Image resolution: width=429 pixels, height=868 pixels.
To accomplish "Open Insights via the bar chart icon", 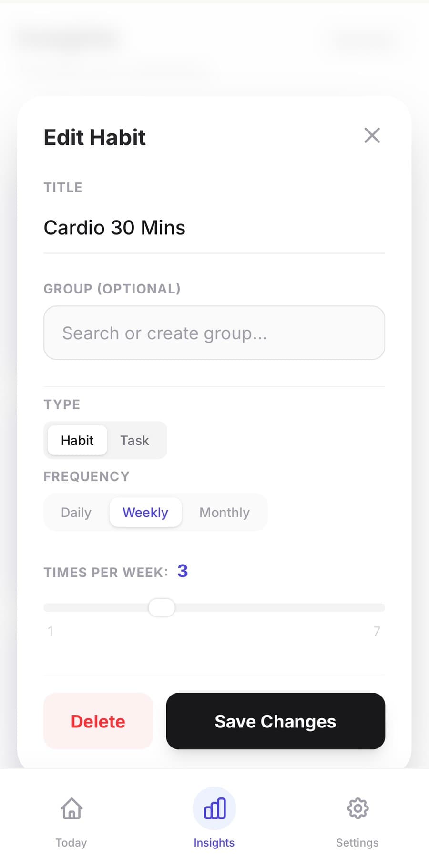I will [214, 808].
